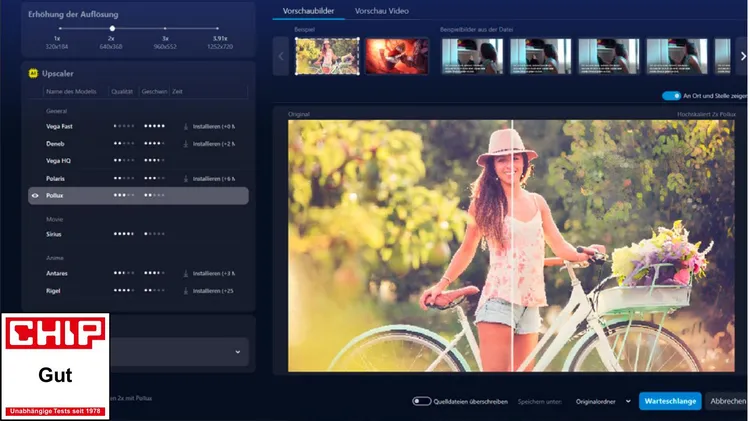Sort by Geschwin column header
The height and width of the screenshot is (421, 750).
[x=154, y=91]
